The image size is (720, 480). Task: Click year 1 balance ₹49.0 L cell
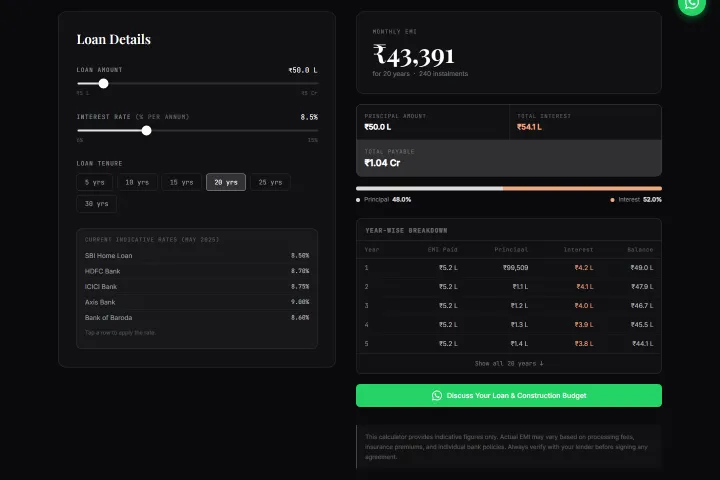tap(641, 268)
